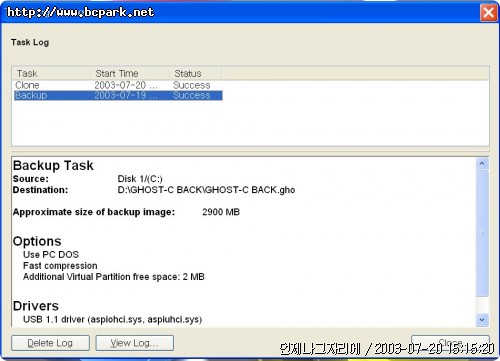Click the Close button at bottom right

click(450, 343)
